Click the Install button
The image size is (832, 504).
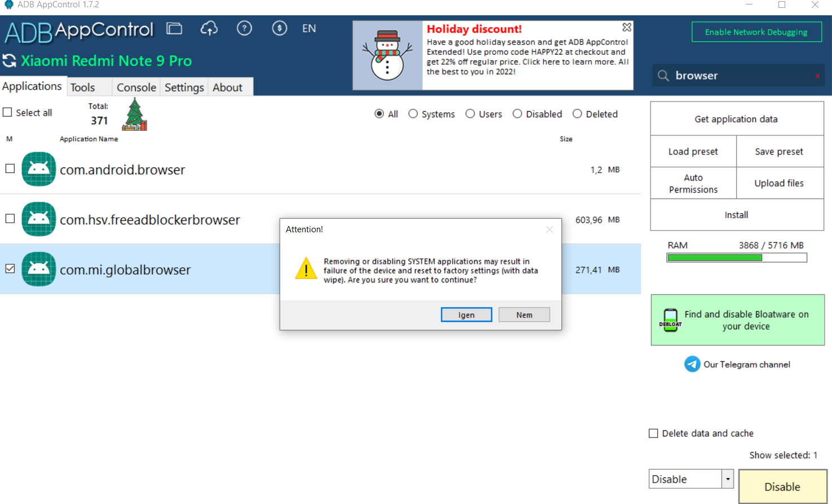(x=736, y=215)
